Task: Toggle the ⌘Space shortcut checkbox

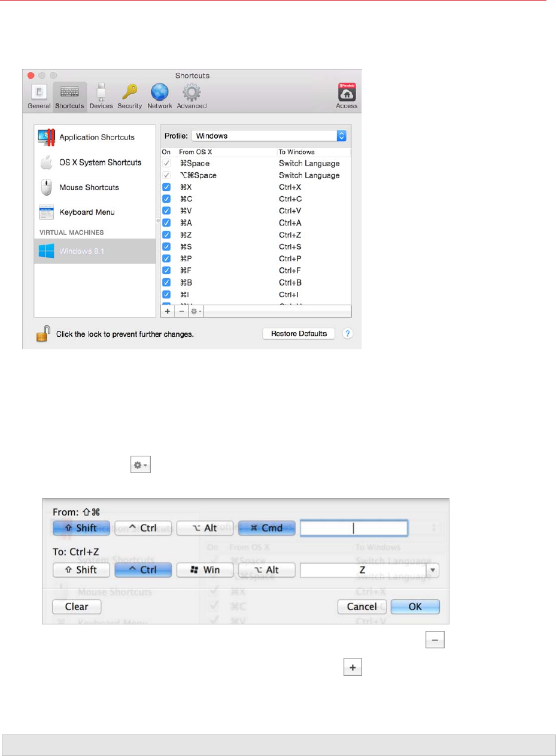Action: pyautogui.click(x=167, y=163)
